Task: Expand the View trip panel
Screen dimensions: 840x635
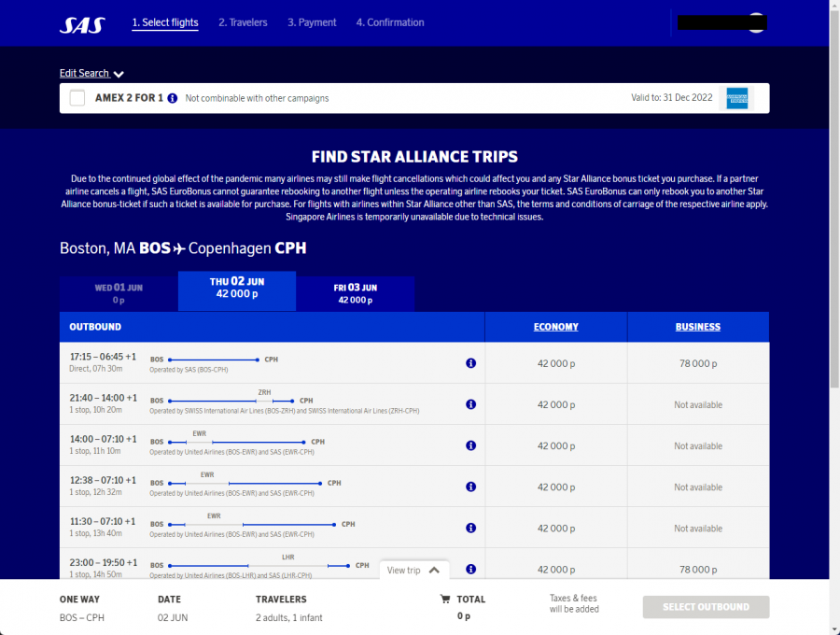Action: tap(413, 570)
